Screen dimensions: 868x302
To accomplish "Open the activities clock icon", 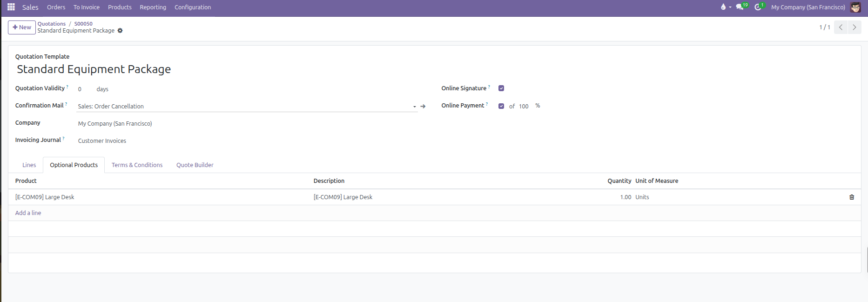I will pos(760,7).
